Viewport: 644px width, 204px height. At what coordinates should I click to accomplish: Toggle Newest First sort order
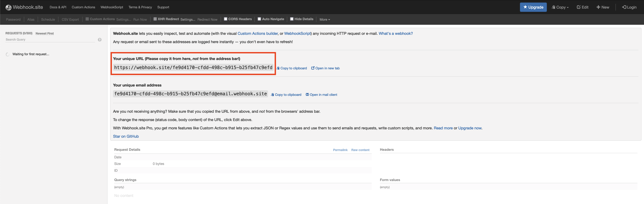click(x=45, y=33)
